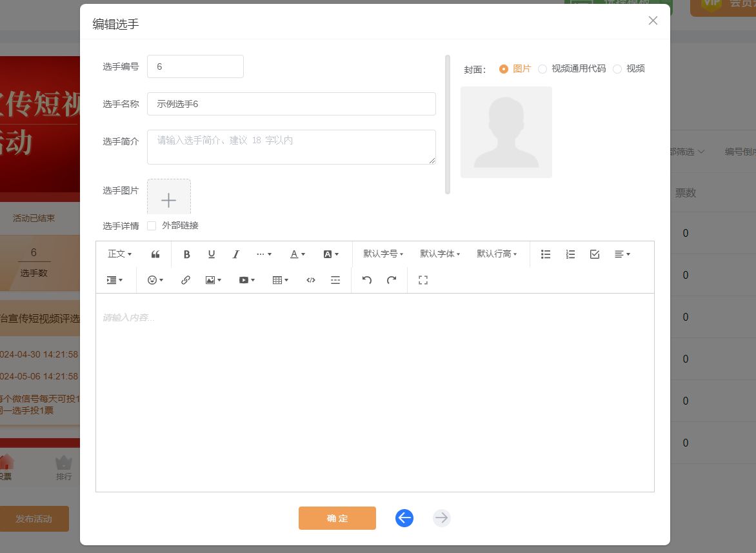The image size is (756, 553).
Task: Open the 正文 paragraph style dropdown
Action: pos(118,254)
